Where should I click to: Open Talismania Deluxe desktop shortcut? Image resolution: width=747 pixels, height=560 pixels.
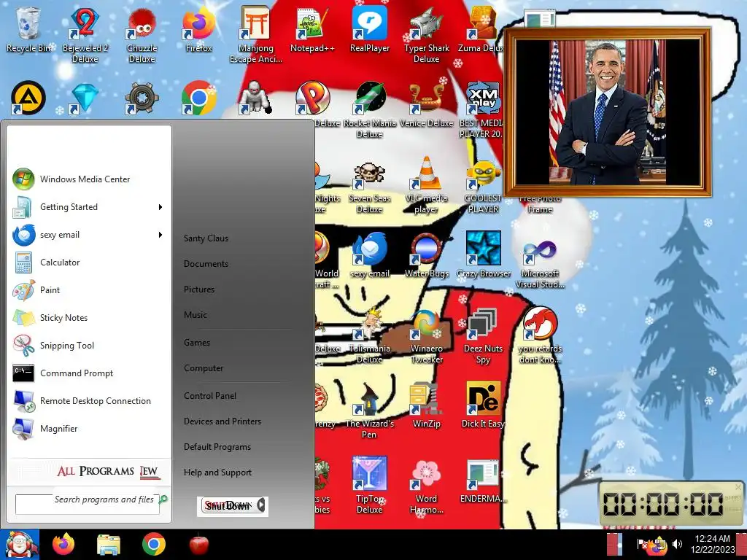[370, 336]
